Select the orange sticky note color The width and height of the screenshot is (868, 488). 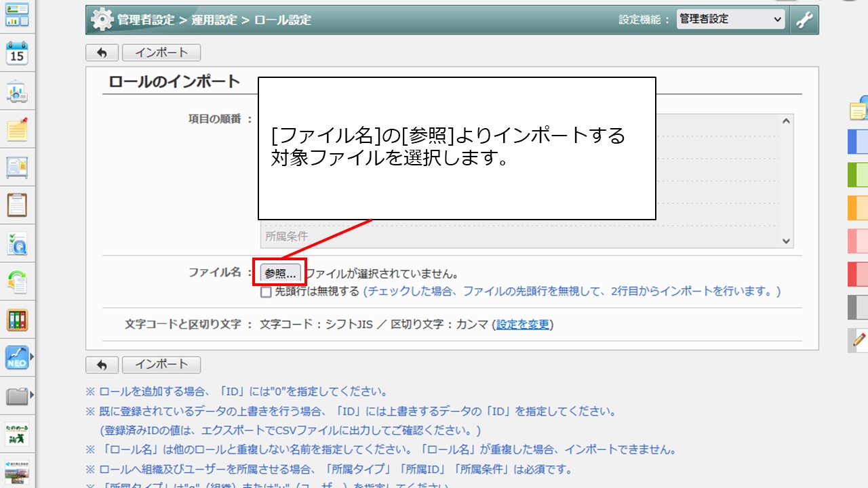click(x=858, y=208)
